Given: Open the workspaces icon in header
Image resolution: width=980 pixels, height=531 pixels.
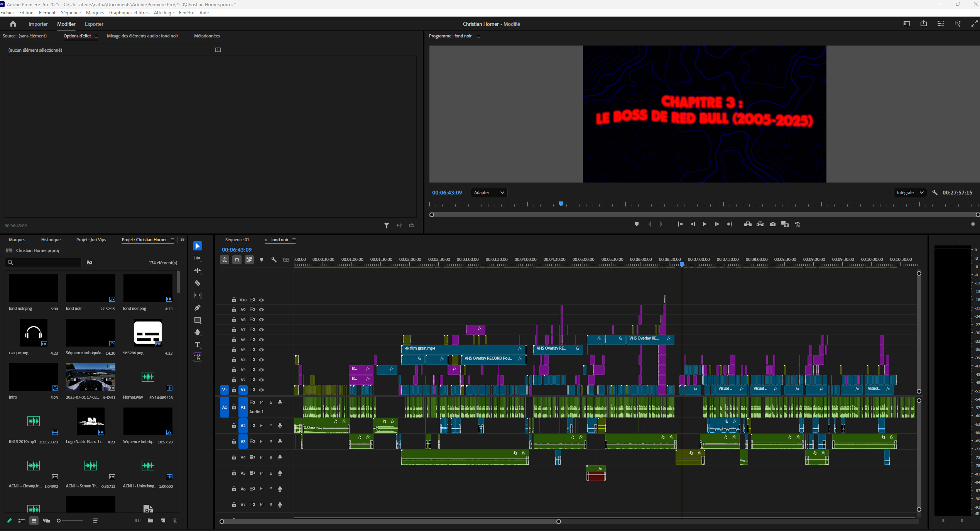Looking at the screenshot, I should point(906,24).
